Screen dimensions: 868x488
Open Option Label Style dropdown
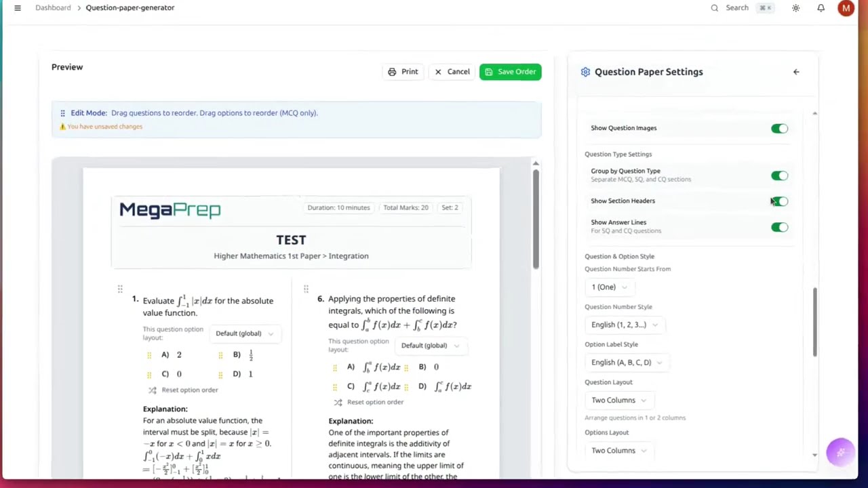pos(626,363)
